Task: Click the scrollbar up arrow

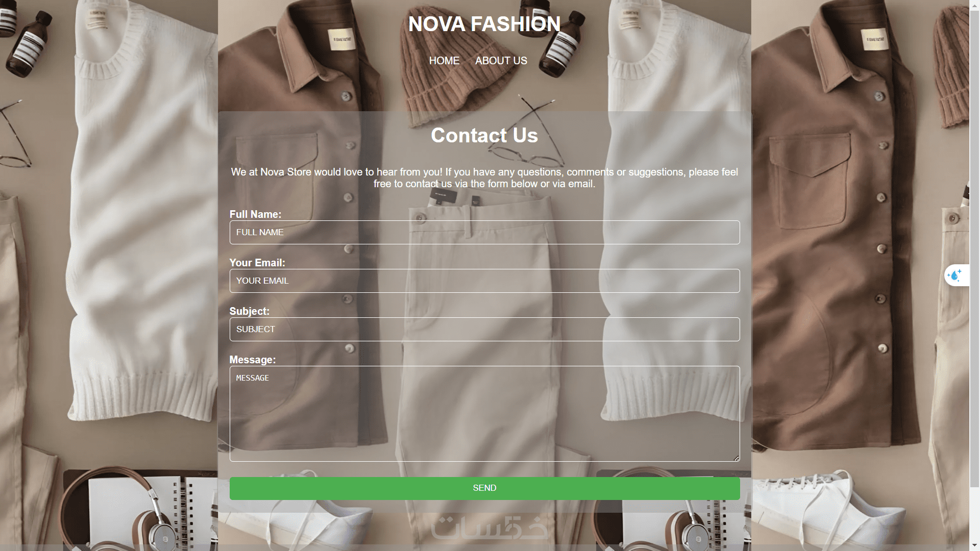Action: coord(974,4)
